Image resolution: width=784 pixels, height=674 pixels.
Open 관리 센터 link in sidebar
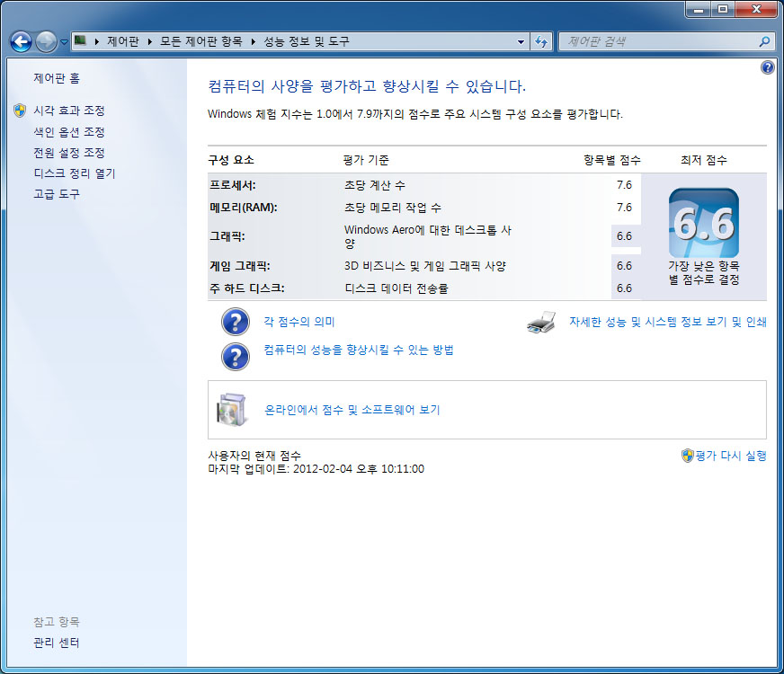tap(57, 643)
